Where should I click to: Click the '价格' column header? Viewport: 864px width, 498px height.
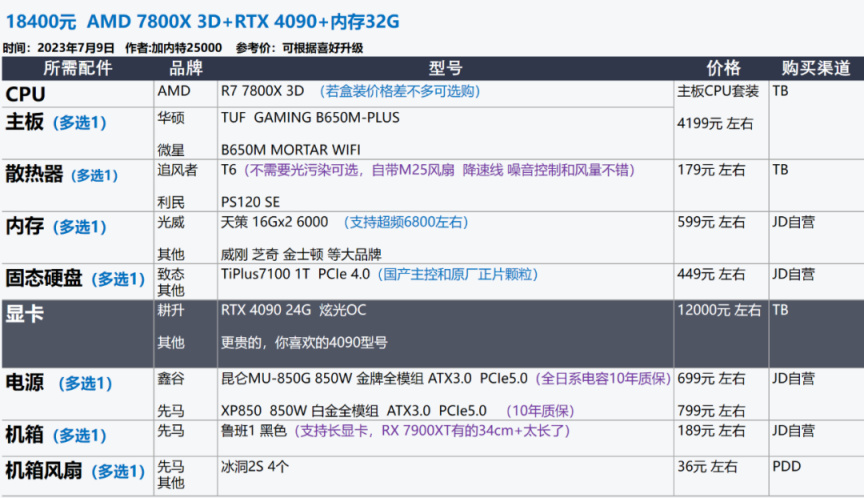click(x=723, y=68)
